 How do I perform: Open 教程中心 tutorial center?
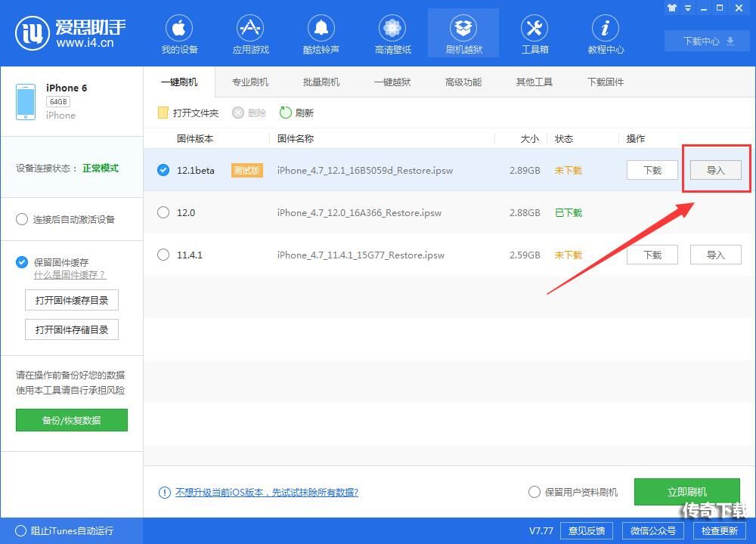click(x=606, y=34)
